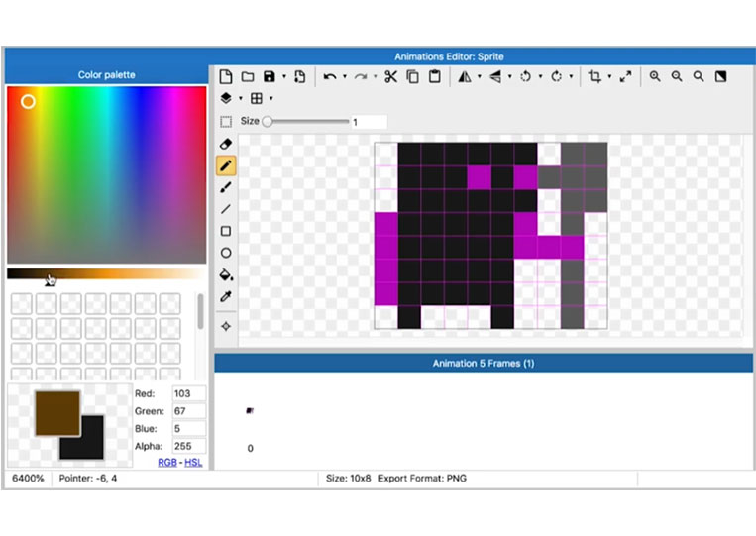Click the redo arrow icon
This screenshot has width=756, height=536.
[x=360, y=76]
